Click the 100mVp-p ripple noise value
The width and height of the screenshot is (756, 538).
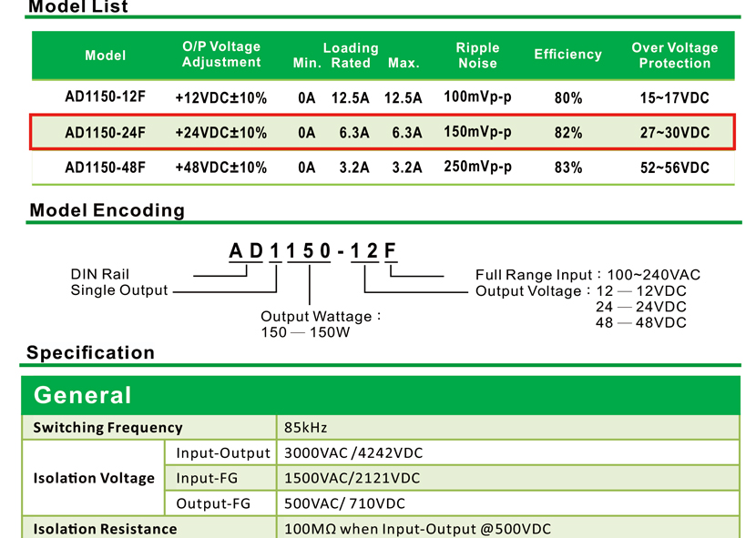point(477,96)
